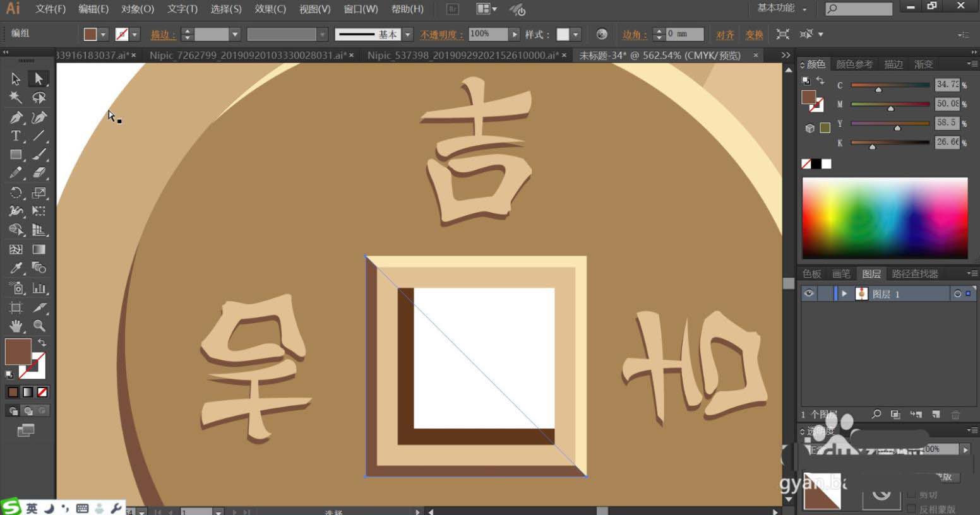Click the black swatch in Color panel
Screen dimensions: 980x515
click(816, 164)
